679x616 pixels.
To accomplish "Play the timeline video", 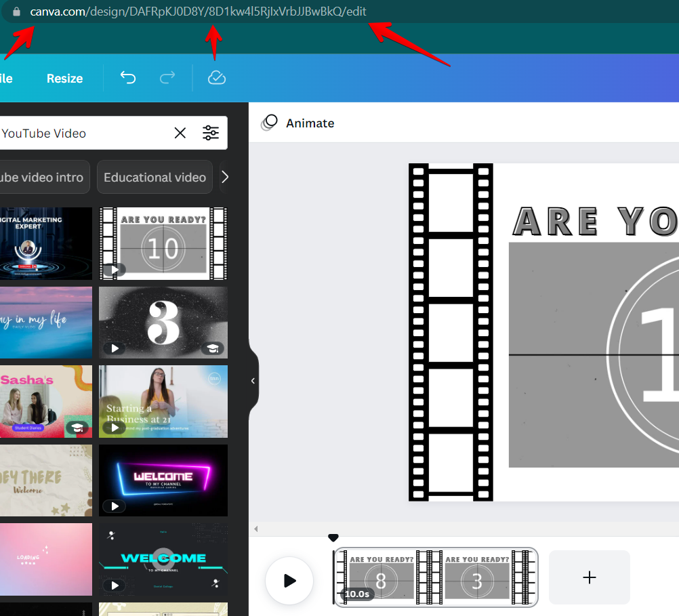I will (x=289, y=580).
